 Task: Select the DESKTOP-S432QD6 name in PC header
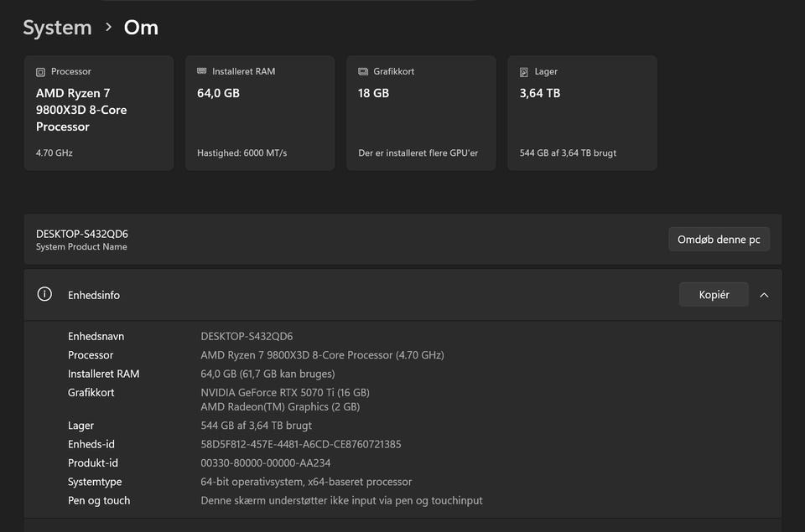click(x=82, y=234)
